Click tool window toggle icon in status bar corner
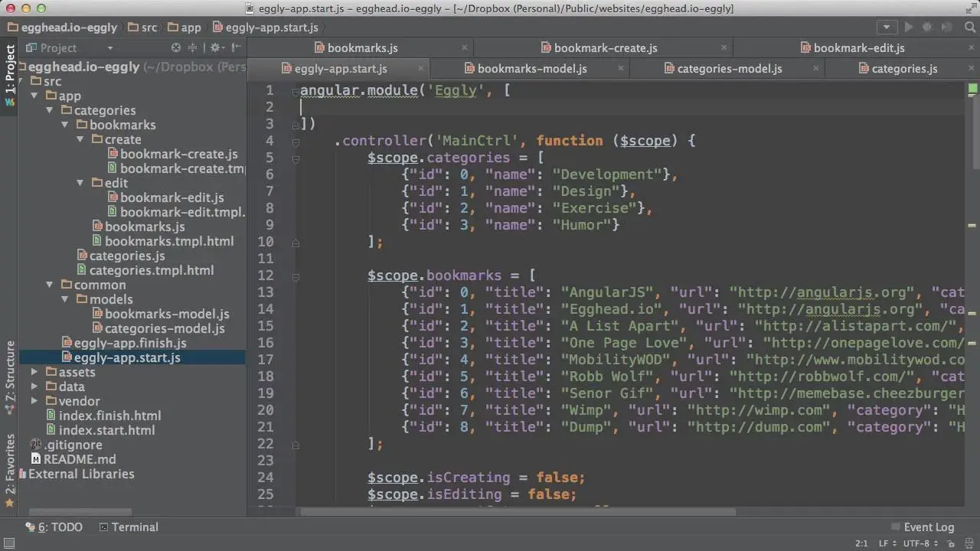This screenshot has height=551, width=980. point(8,543)
